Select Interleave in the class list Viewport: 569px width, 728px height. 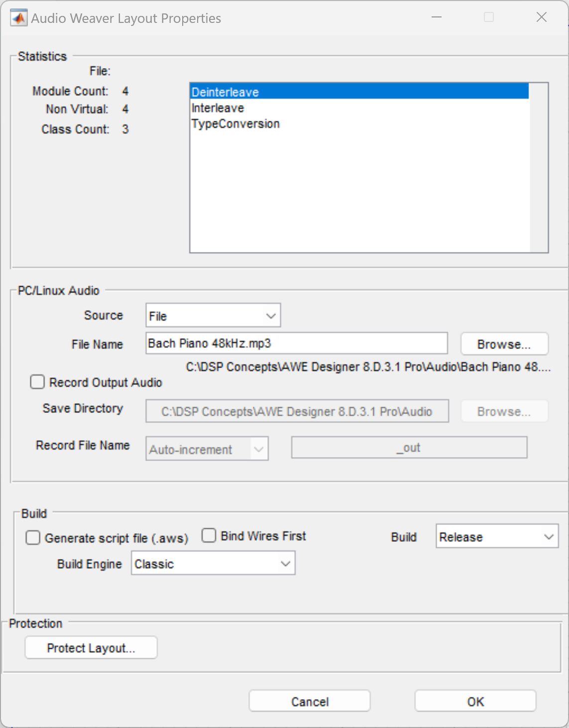[x=218, y=108]
